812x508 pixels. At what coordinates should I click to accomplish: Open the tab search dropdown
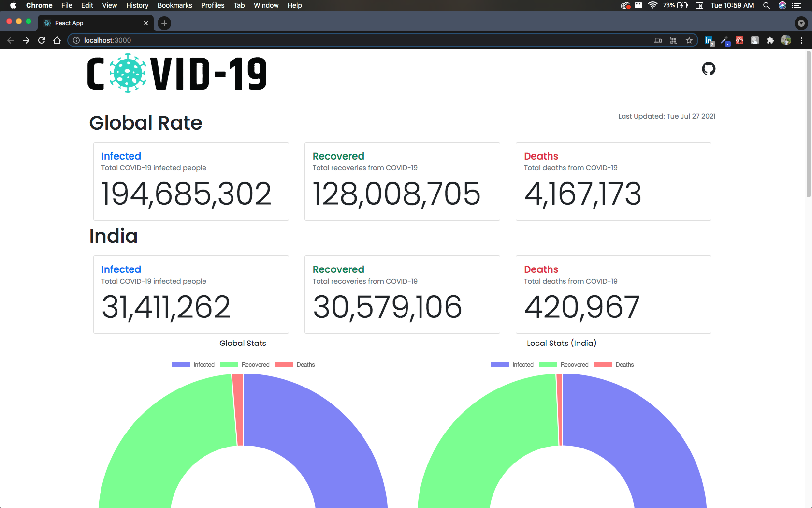(801, 23)
